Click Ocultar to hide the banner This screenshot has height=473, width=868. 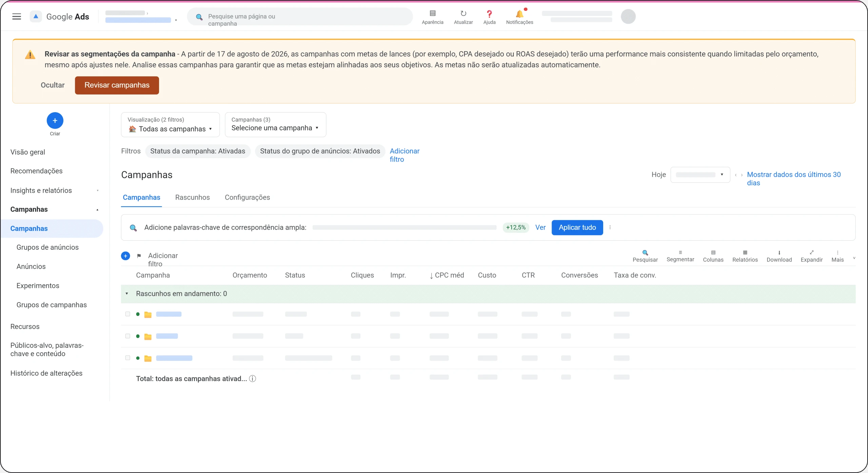point(53,85)
